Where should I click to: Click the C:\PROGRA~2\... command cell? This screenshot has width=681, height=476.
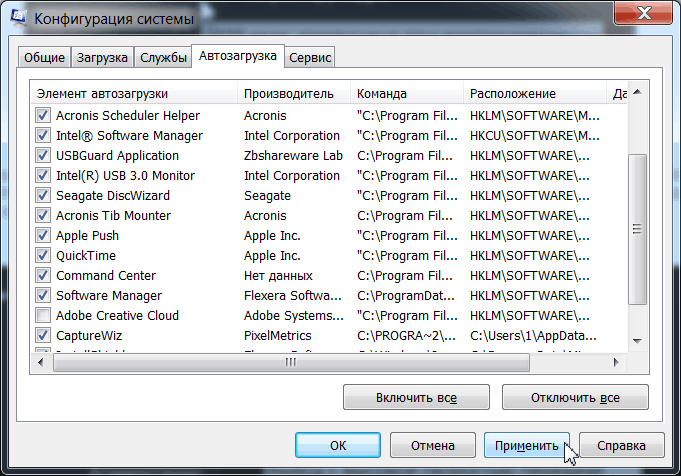(x=406, y=335)
